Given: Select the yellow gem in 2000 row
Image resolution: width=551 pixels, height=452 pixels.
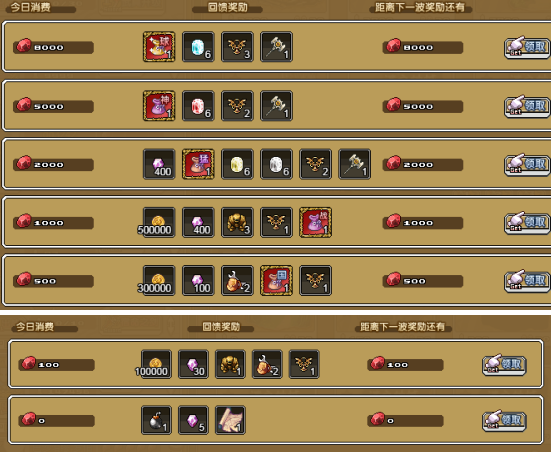Looking at the screenshot, I should 237,164.
